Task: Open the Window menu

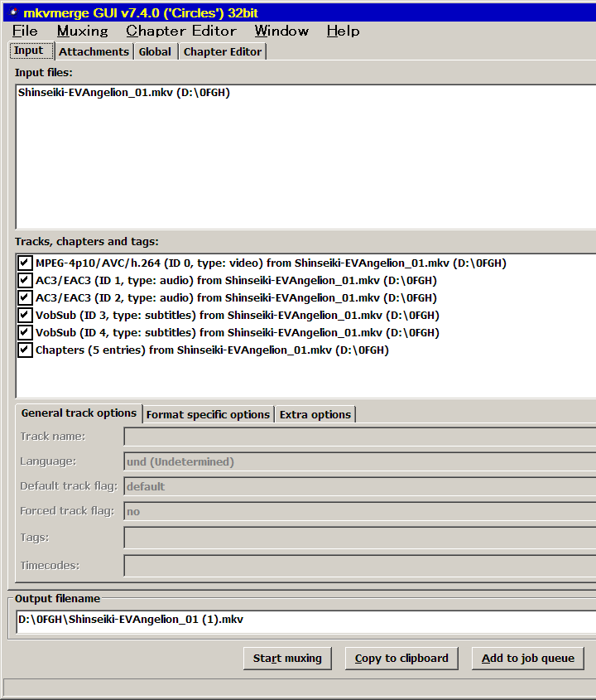Action: [281, 31]
